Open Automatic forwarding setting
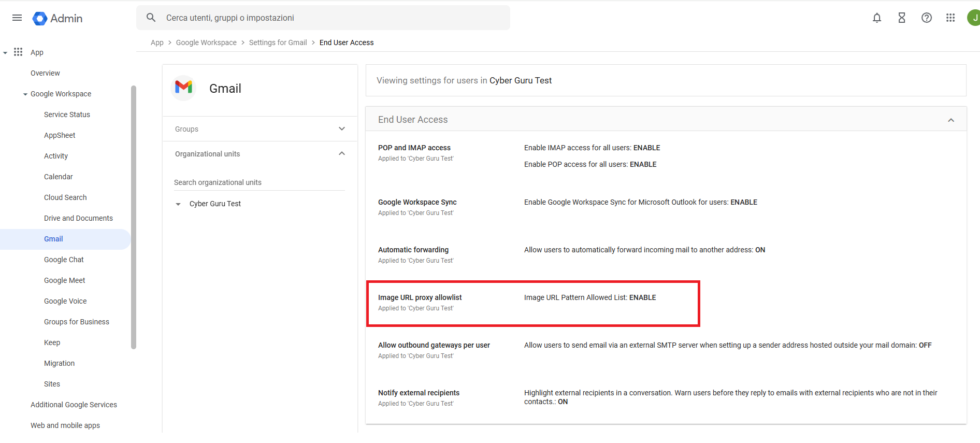Screen dimensions: 980x443 (413, 250)
